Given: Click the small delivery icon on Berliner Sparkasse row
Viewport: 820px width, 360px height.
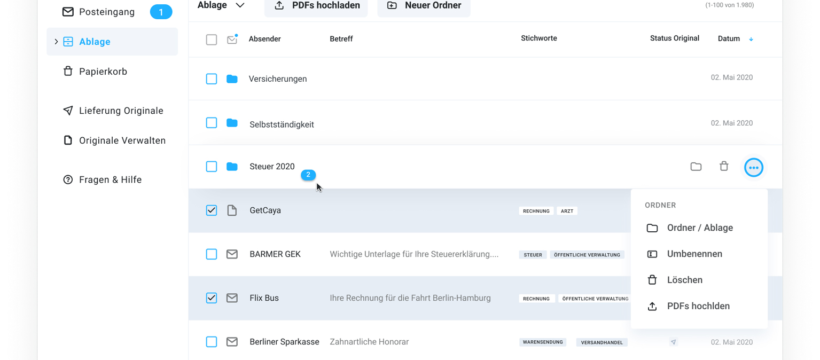Looking at the screenshot, I should click(x=674, y=342).
